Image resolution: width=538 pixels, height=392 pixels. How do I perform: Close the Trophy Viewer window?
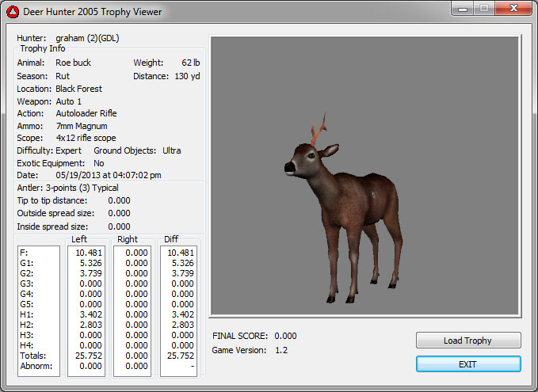(x=512, y=9)
